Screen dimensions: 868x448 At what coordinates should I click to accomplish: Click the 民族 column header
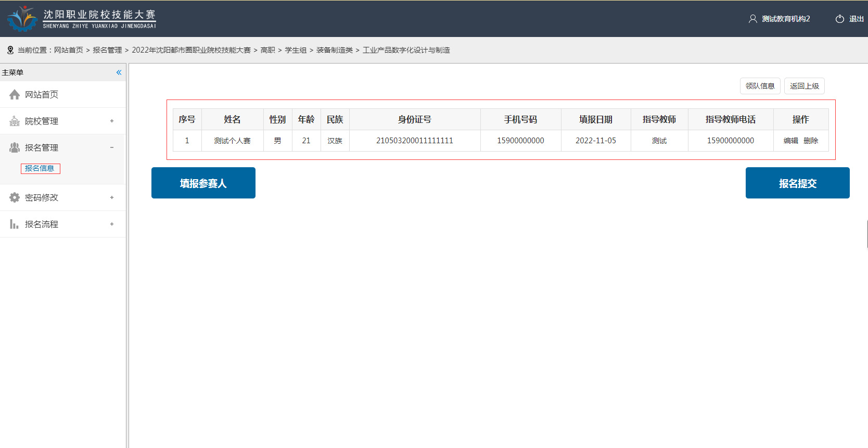click(335, 119)
